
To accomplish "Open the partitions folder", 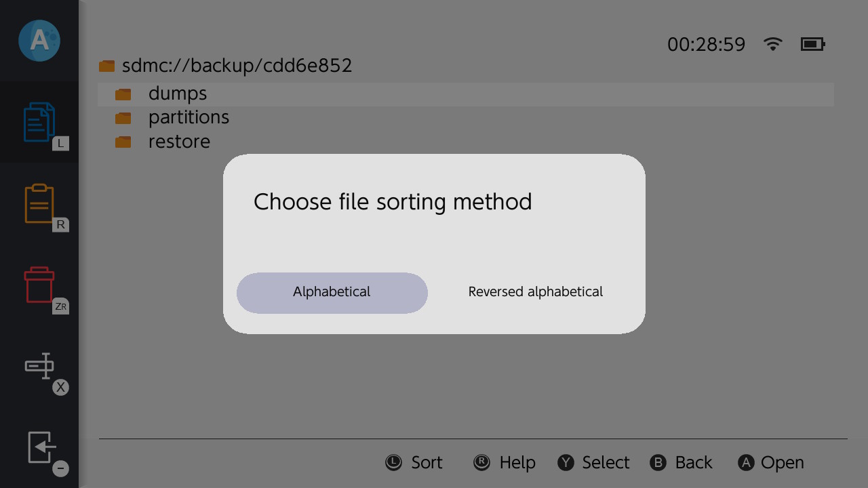I will click(x=189, y=117).
